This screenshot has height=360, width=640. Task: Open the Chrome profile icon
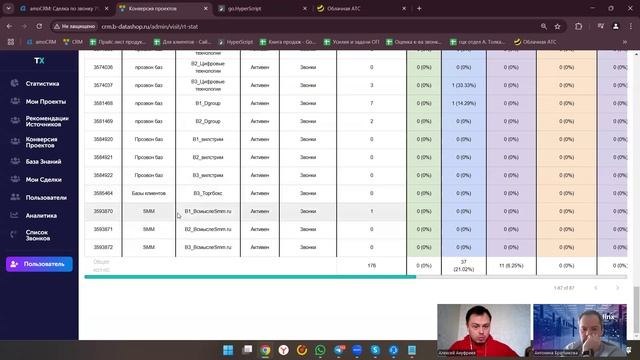click(616, 27)
